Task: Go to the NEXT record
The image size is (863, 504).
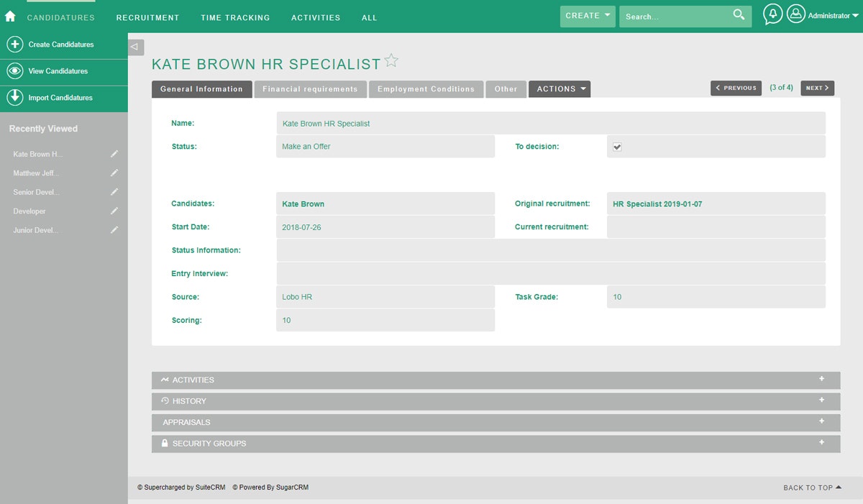Action: 817,88
